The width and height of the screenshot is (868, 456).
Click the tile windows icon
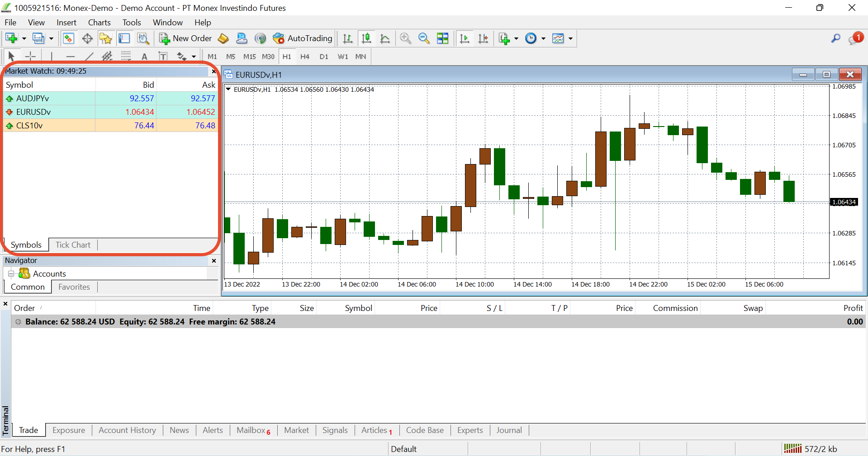(443, 38)
